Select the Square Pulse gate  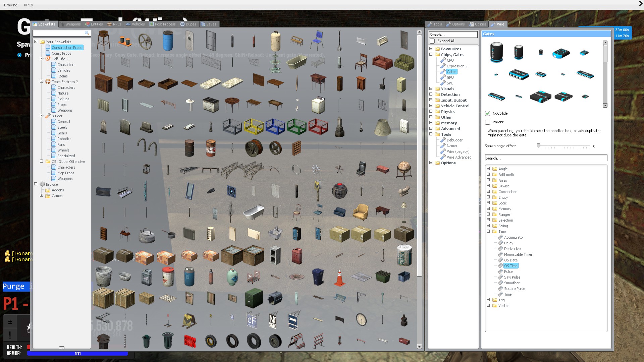514,289
